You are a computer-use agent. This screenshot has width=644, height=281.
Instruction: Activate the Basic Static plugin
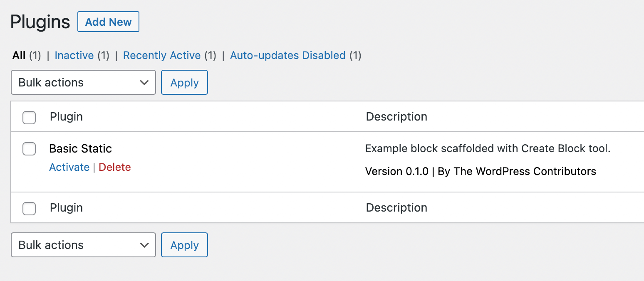click(x=69, y=167)
